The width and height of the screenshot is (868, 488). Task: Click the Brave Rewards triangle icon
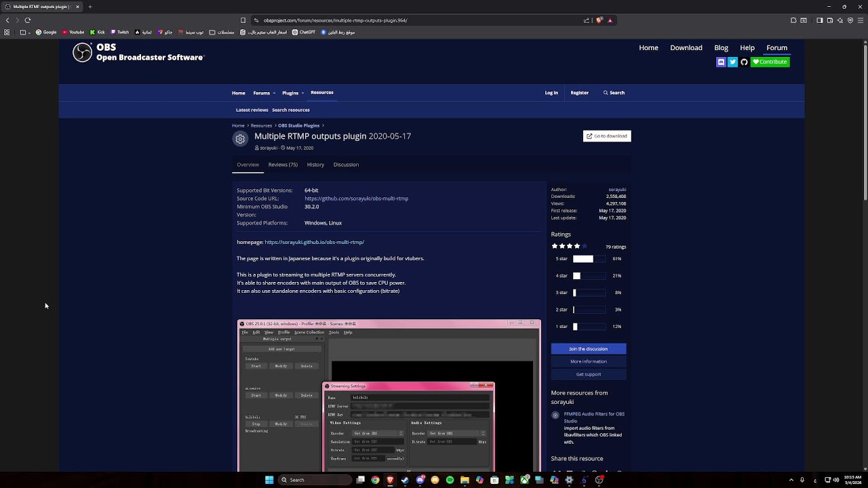click(x=610, y=20)
